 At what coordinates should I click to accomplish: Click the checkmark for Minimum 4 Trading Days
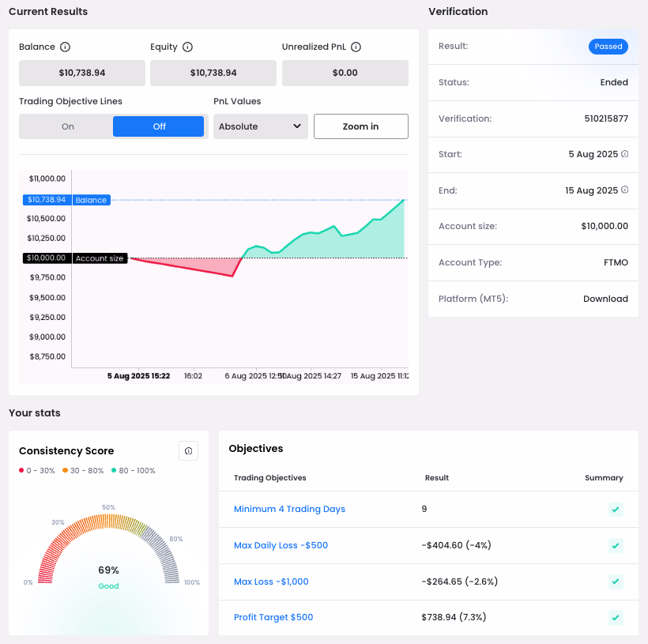click(616, 509)
